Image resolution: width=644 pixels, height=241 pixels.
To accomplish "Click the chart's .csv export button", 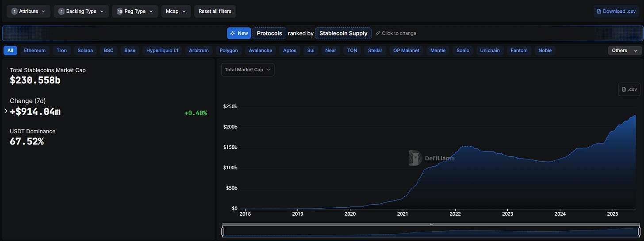I will pos(629,89).
